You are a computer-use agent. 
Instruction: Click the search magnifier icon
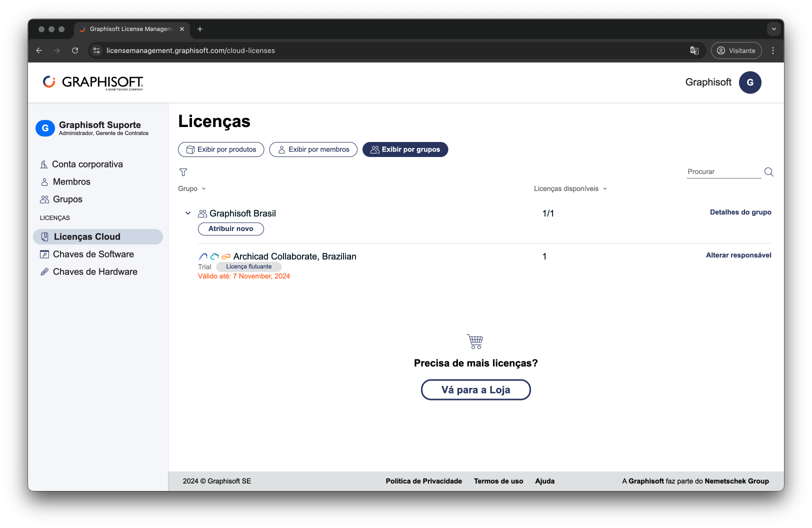[x=769, y=172]
